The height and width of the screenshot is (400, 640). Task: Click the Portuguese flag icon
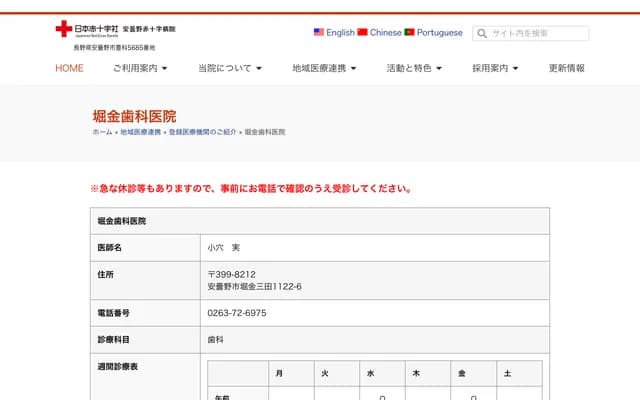coord(410,32)
